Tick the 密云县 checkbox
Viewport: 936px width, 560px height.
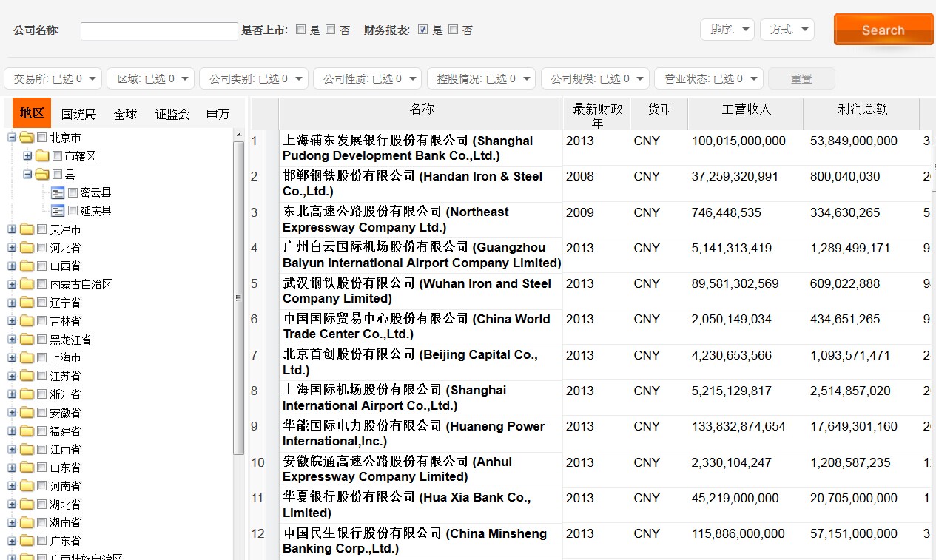(73, 192)
